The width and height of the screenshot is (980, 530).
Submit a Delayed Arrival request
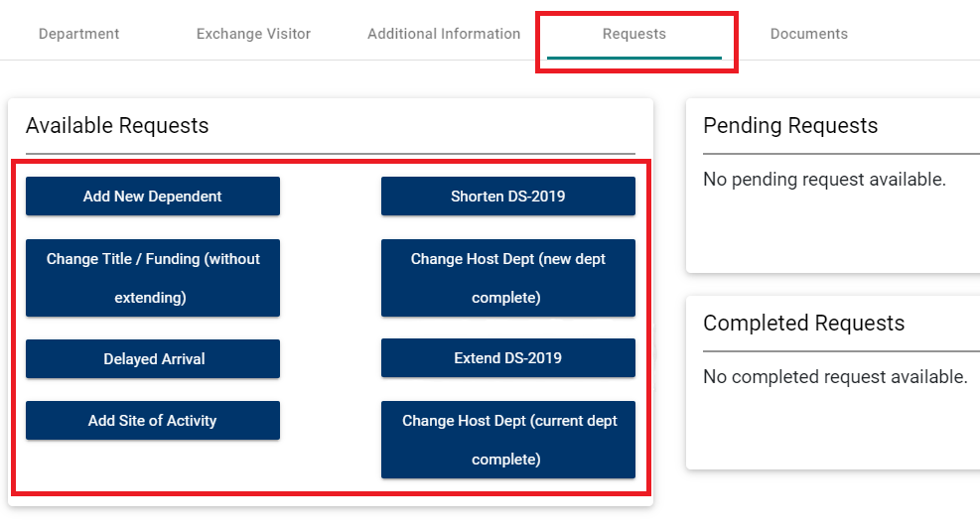(153, 359)
